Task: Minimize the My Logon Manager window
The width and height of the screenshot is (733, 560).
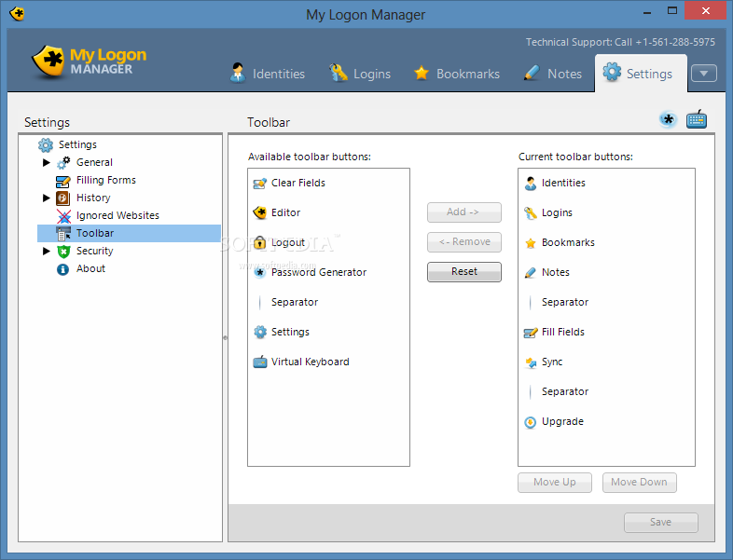Action: 647,11
